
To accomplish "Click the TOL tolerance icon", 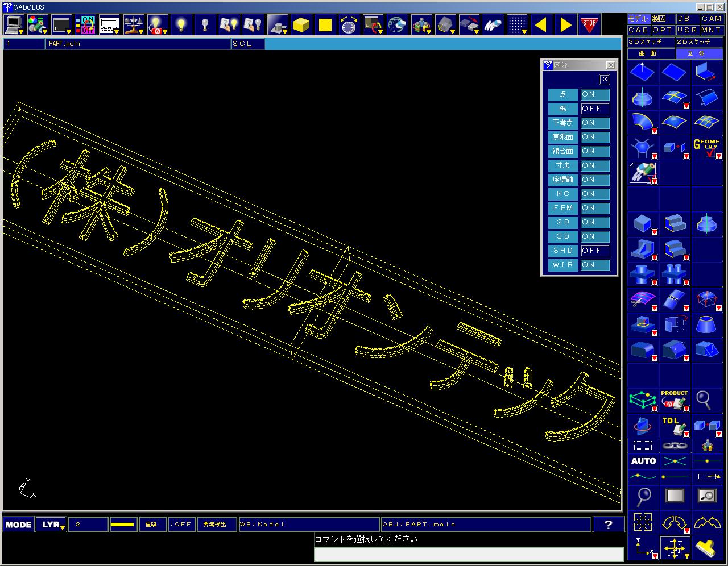I will point(675,426).
